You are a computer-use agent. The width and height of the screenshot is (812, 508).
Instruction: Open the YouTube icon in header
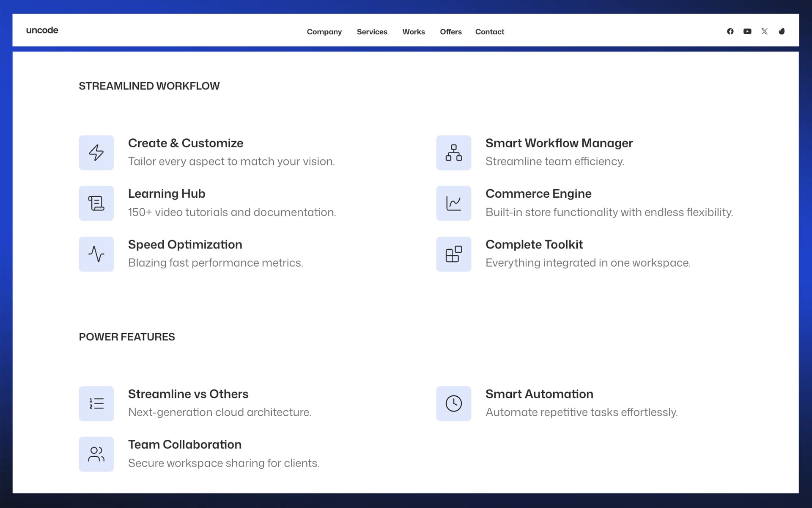coord(747,31)
